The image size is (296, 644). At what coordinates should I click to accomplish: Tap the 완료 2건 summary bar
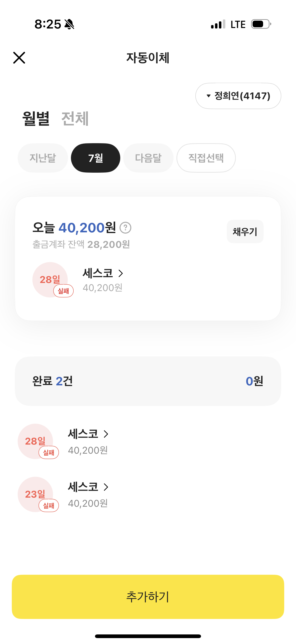click(x=148, y=381)
